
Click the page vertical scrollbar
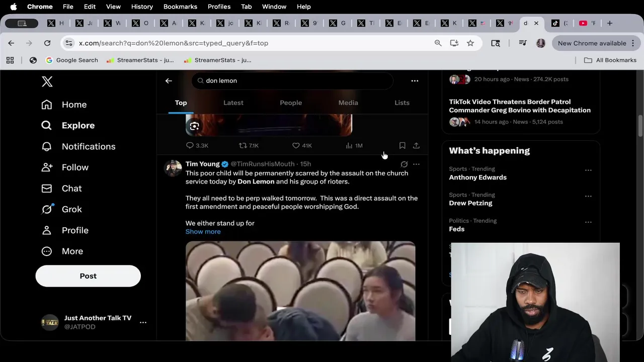coord(640,126)
